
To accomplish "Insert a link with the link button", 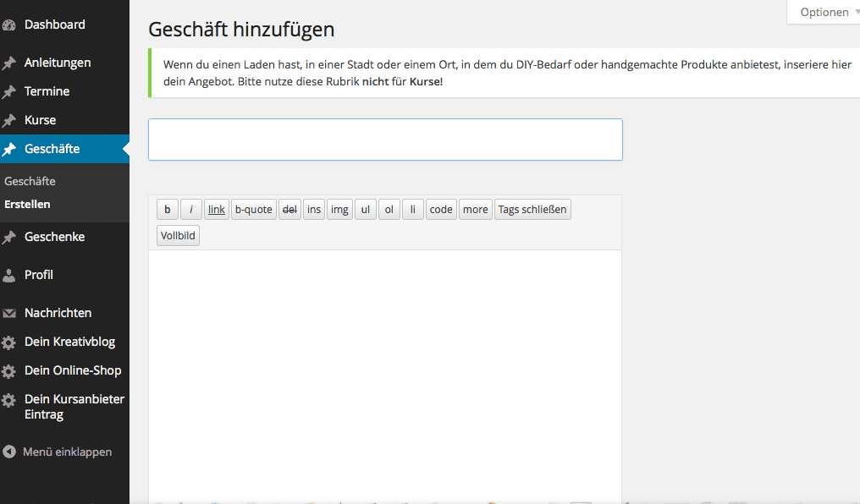I will coord(217,210).
